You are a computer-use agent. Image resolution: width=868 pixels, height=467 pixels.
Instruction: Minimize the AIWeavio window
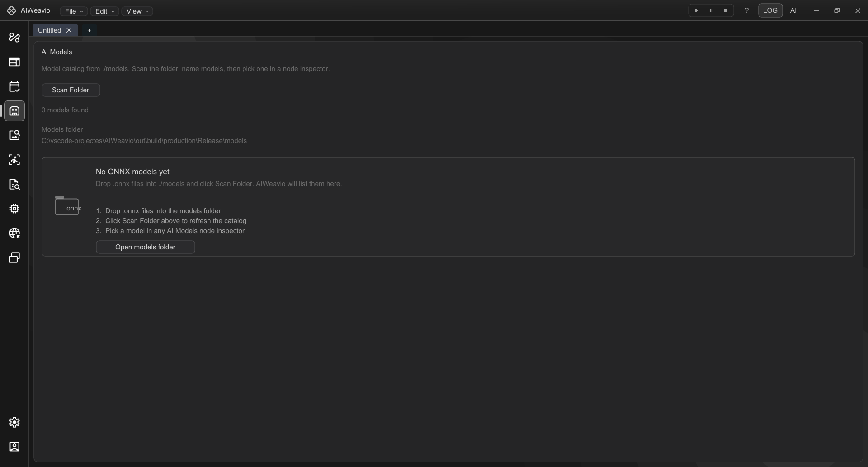pos(816,10)
